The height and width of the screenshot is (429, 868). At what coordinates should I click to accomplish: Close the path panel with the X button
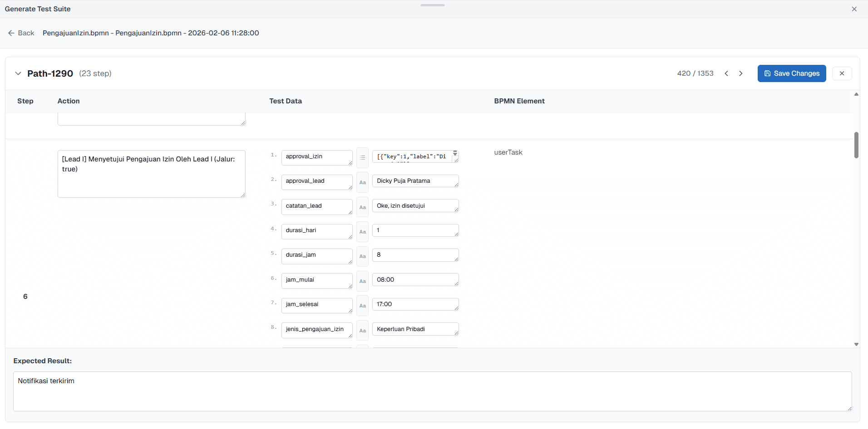(842, 73)
